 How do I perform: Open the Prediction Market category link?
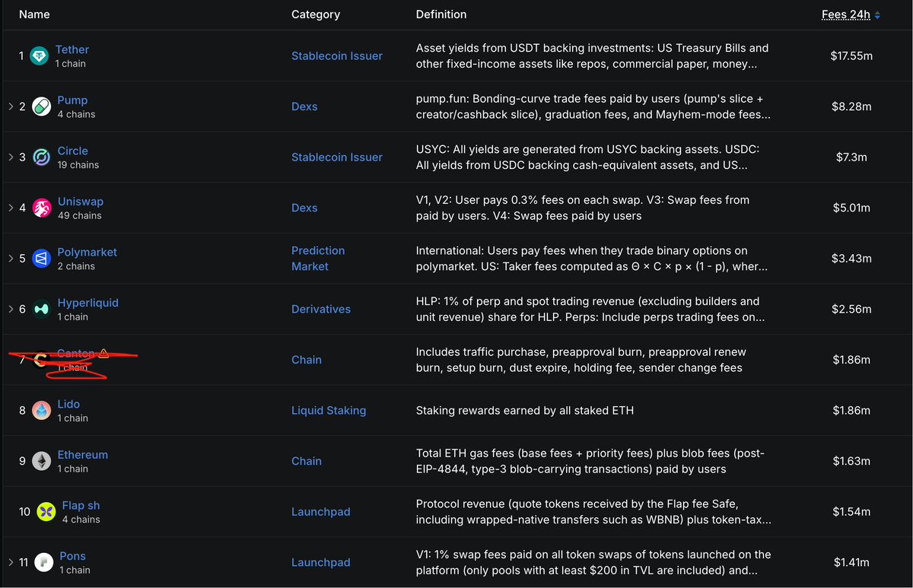point(318,259)
